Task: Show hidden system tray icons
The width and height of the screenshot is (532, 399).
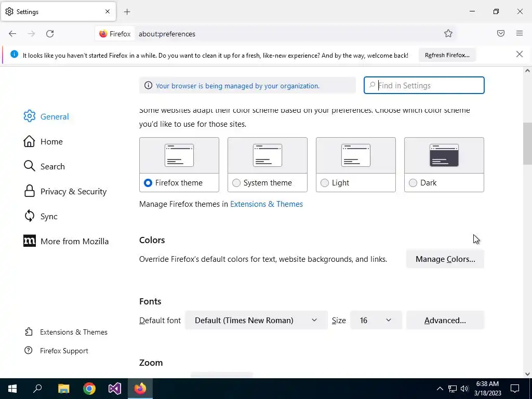Action: (x=440, y=389)
